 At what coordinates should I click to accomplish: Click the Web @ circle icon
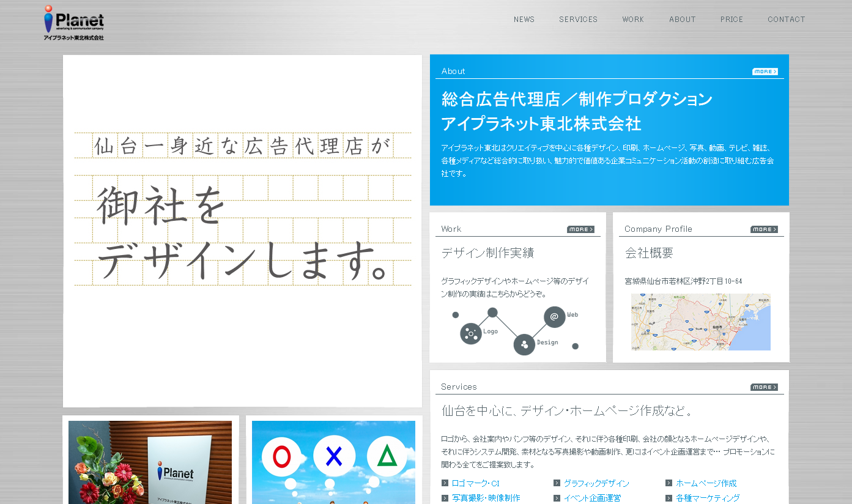[x=554, y=317]
